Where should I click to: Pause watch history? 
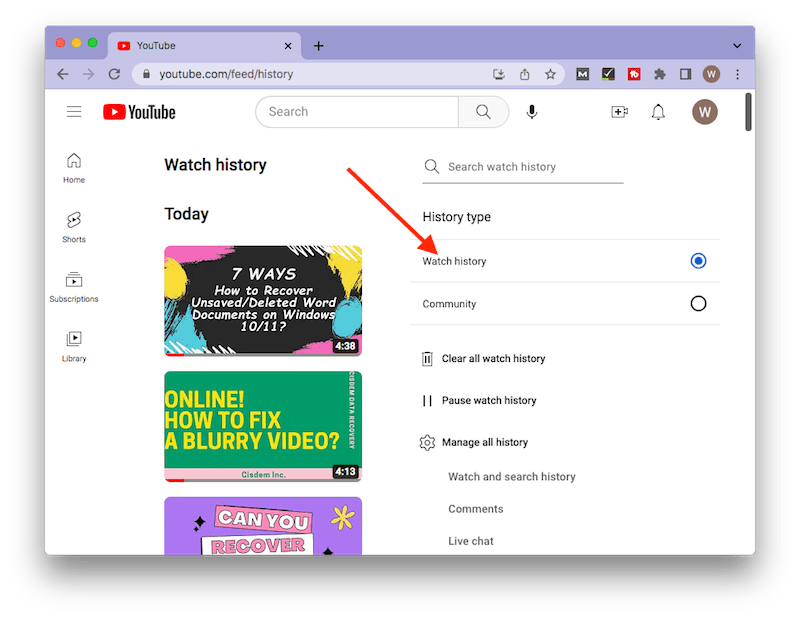pos(492,400)
